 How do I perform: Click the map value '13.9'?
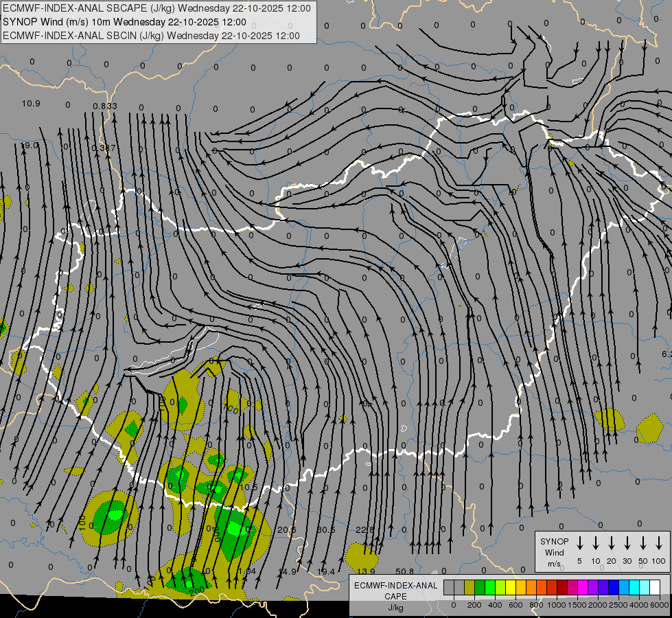(x=366, y=572)
